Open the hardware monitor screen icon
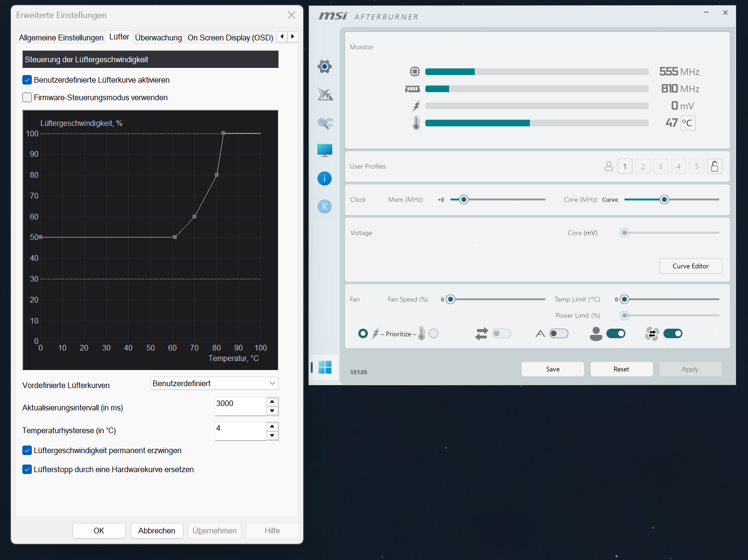The width and height of the screenshot is (748, 560). 325,150
